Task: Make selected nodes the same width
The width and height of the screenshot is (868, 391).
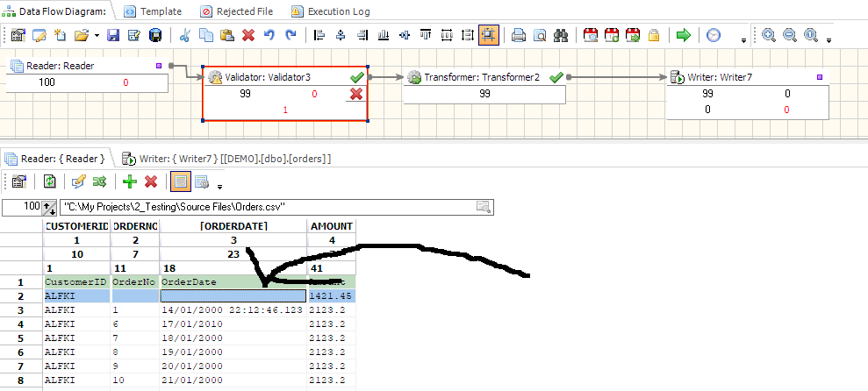Action: [446, 35]
